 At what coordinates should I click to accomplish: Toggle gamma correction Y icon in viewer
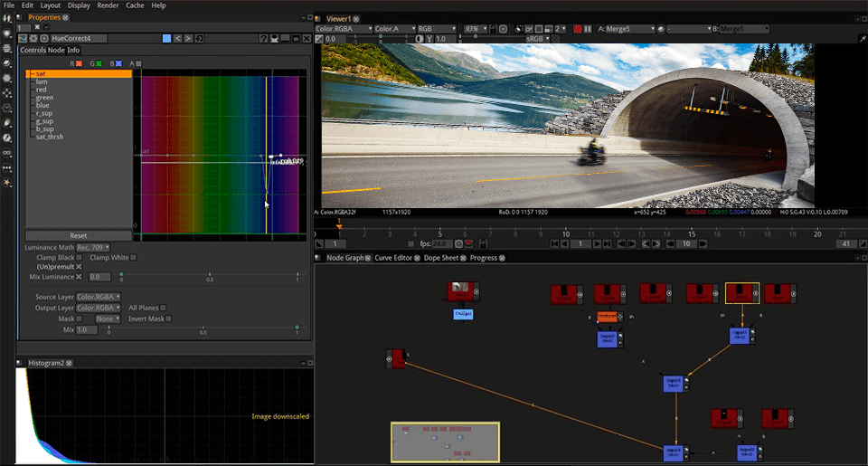[429, 39]
